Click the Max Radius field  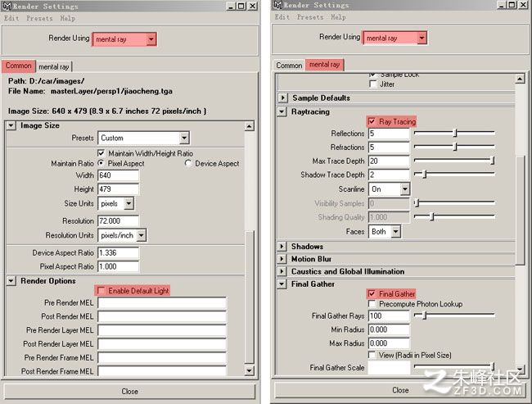[389, 343]
